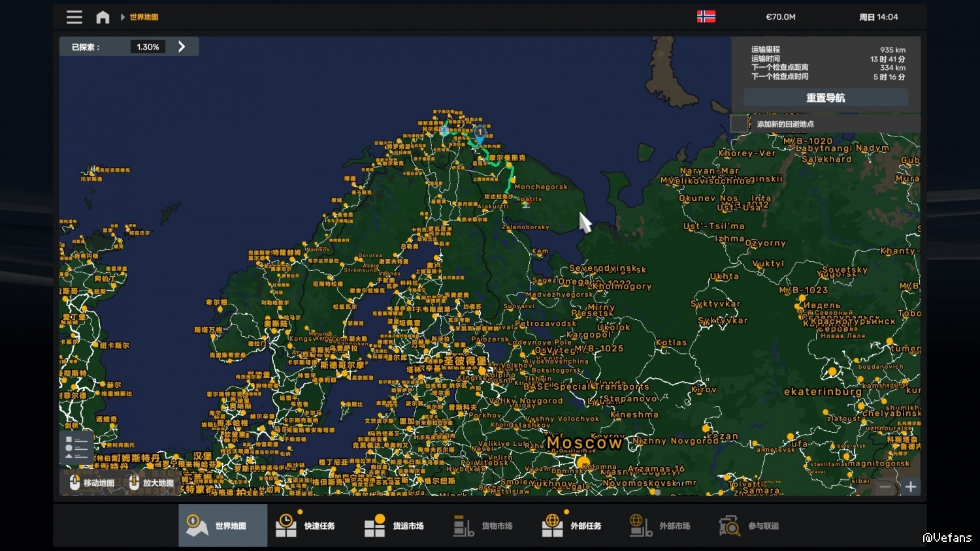
Task: Click the Norway flag icon
Action: pyautogui.click(x=706, y=17)
